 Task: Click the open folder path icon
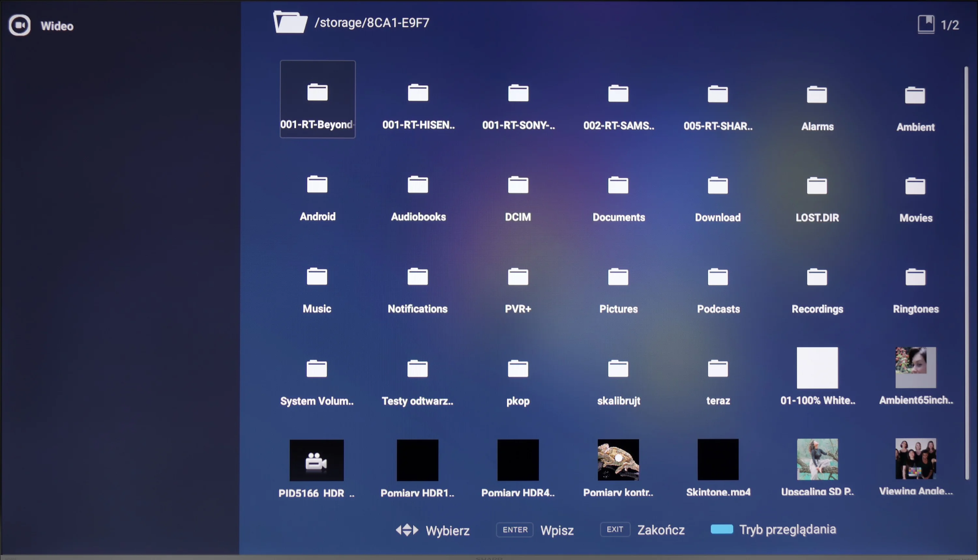tap(290, 22)
